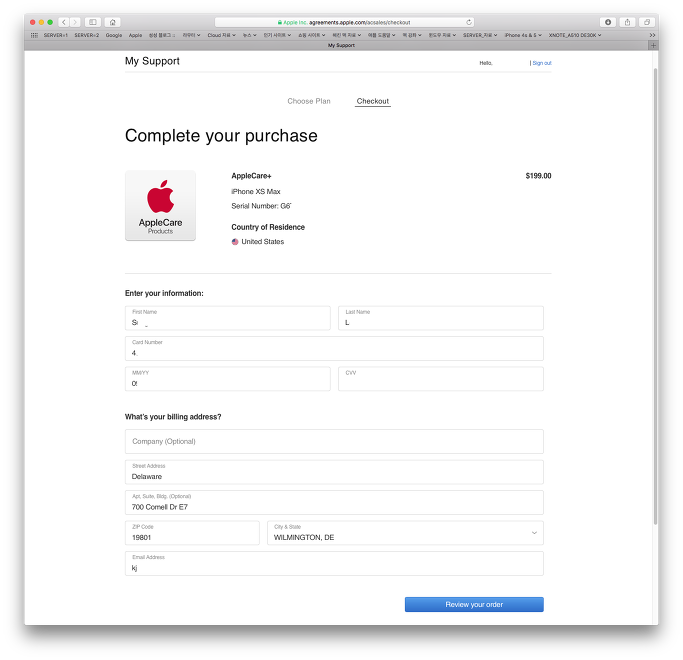Screen dimensions: 683x660
Task: Open the City & State dropdown
Action: [x=405, y=533]
